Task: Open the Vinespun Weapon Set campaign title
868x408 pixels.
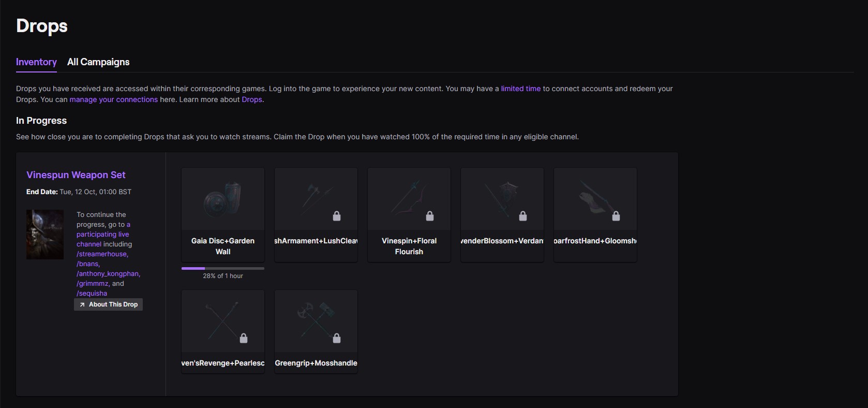Action: coord(76,175)
